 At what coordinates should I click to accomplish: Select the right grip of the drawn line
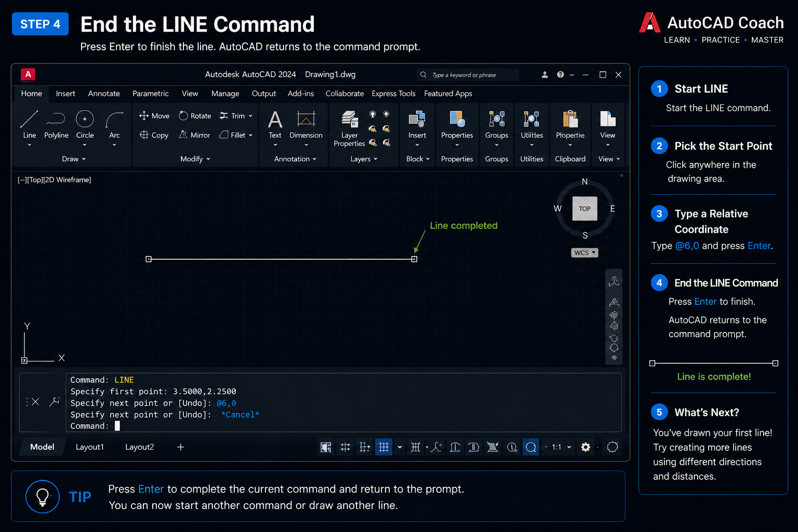coord(414,259)
